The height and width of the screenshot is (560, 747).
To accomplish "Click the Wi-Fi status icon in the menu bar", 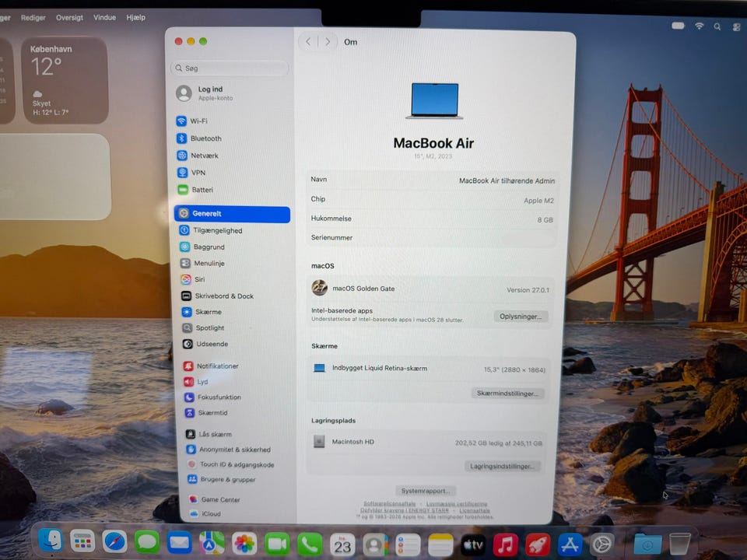I will click(699, 26).
